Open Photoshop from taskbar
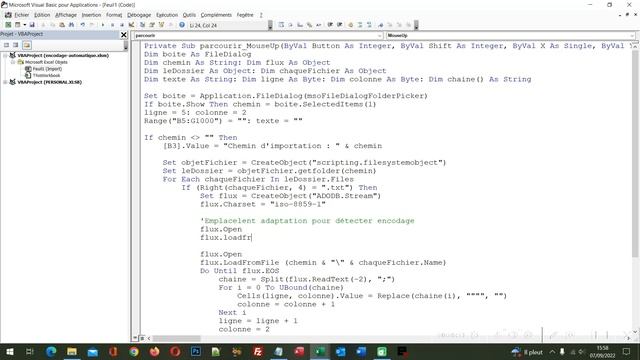The width and height of the screenshot is (640, 360). click(x=196, y=351)
